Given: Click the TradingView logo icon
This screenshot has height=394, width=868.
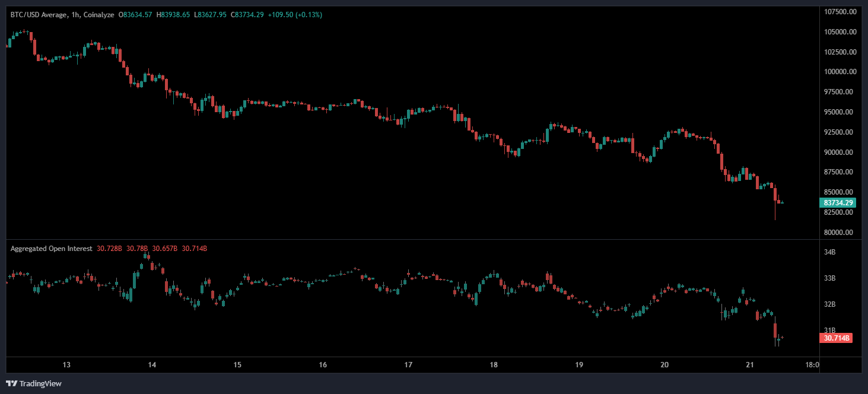Looking at the screenshot, I should click(x=12, y=383).
